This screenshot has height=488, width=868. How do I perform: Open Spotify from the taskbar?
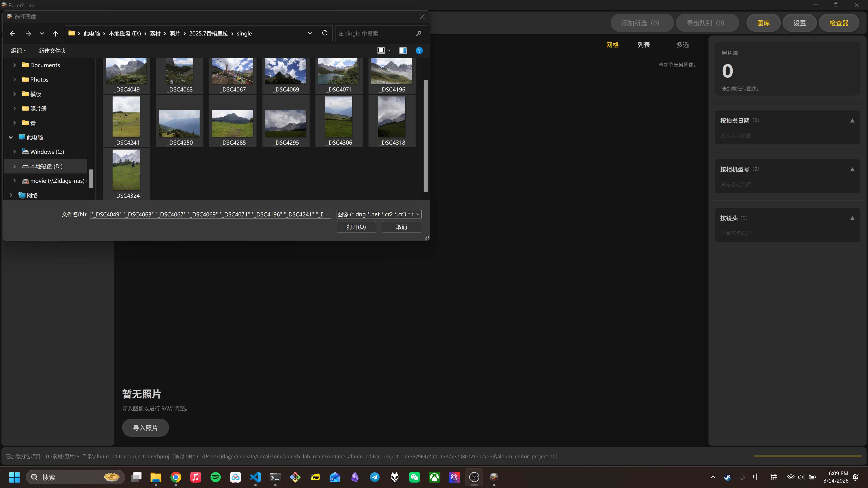pyautogui.click(x=215, y=477)
